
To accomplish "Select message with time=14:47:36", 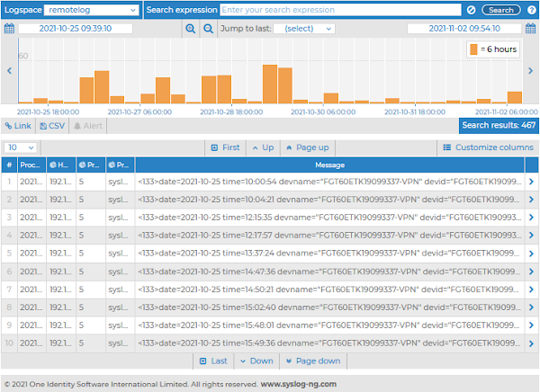I will (330, 272).
